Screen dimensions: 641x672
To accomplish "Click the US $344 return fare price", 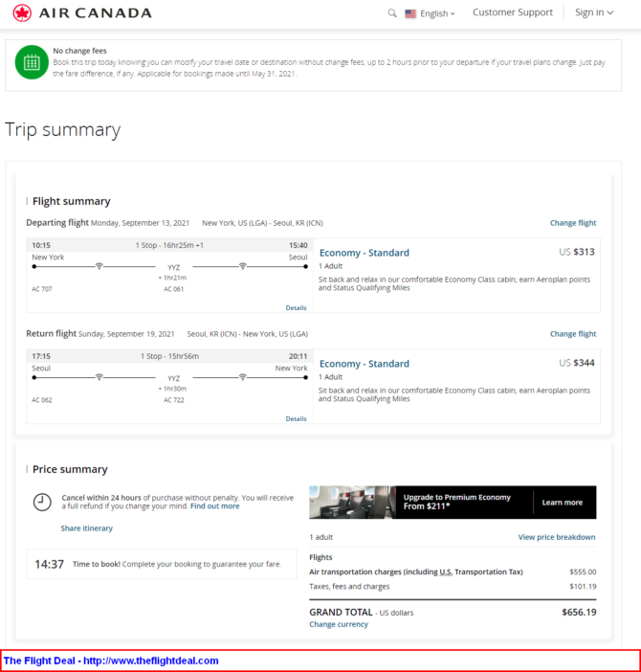I will click(x=576, y=363).
